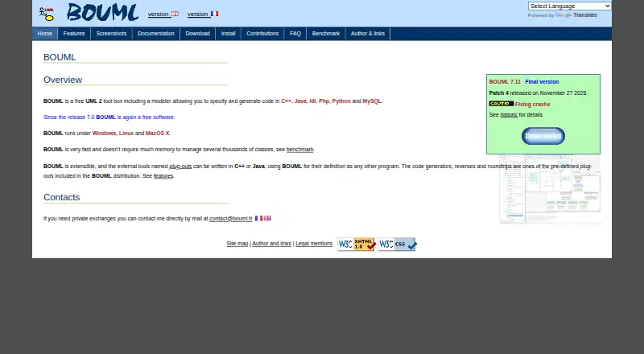This screenshot has width=644, height=354.
Task: Click the BOUML UML stick figure logo icon
Action: (47, 14)
